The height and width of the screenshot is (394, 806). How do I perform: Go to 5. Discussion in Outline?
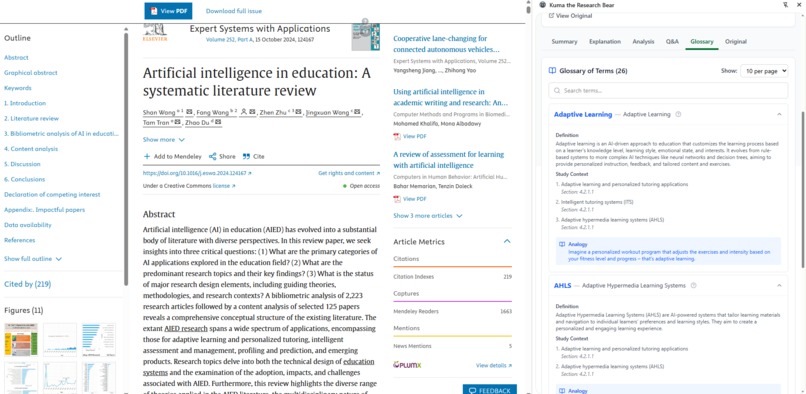[x=22, y=164]
